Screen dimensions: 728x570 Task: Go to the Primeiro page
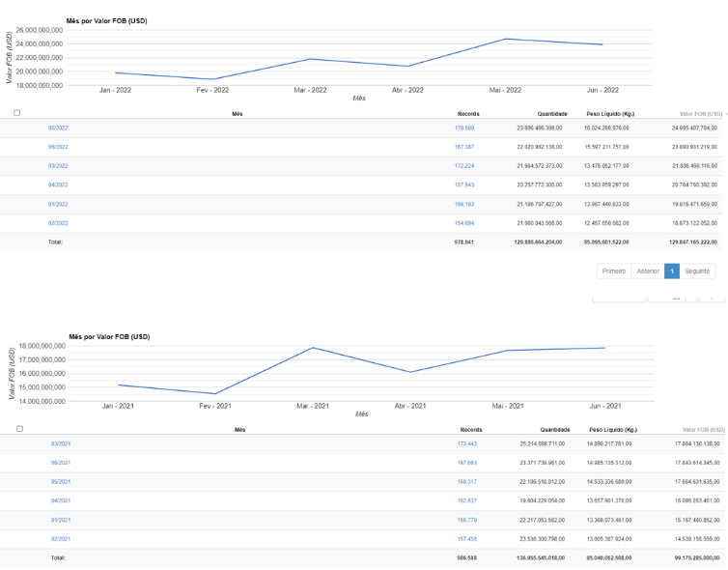click(614, 271)
